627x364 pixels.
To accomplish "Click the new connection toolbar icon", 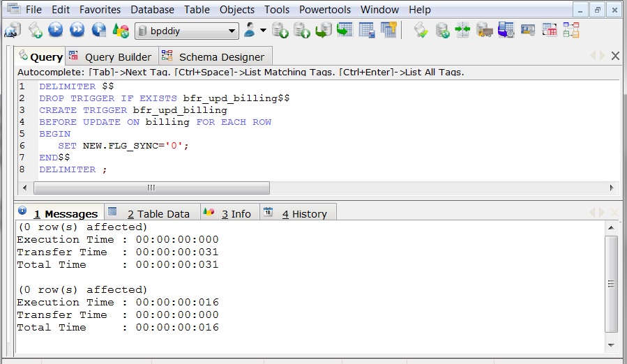I will pos(13,31).
